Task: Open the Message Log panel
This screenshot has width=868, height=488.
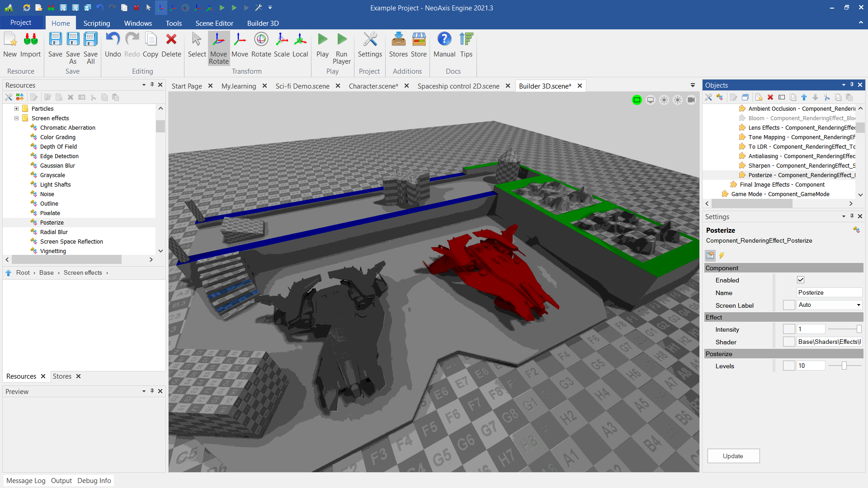Action: click(26, 480)
